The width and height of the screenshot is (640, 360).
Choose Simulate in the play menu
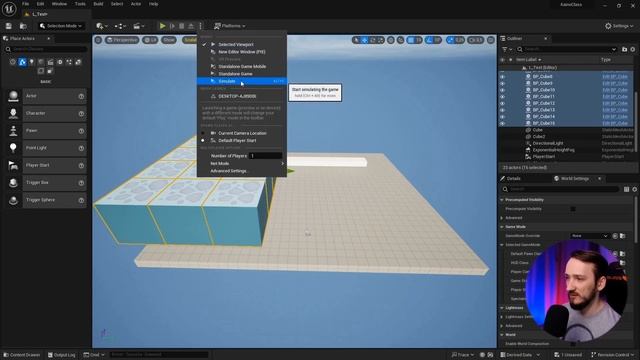[x=242, y=81]
